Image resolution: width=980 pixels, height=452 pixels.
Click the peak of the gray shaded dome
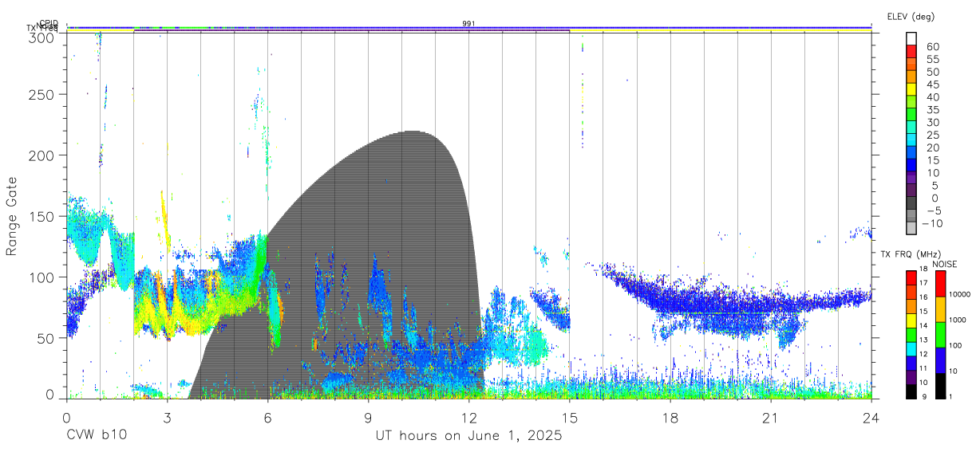tap(412, 132)
